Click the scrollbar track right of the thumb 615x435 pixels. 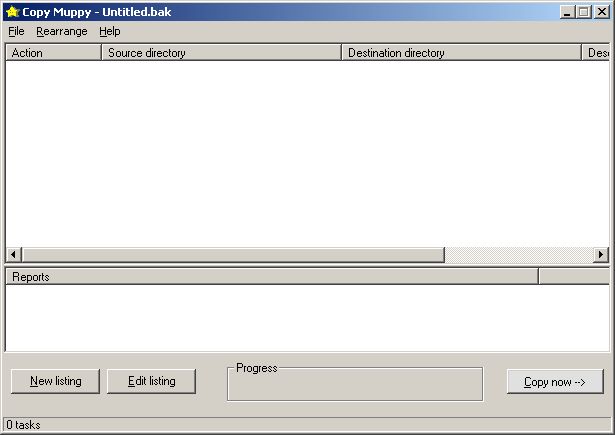519,255
